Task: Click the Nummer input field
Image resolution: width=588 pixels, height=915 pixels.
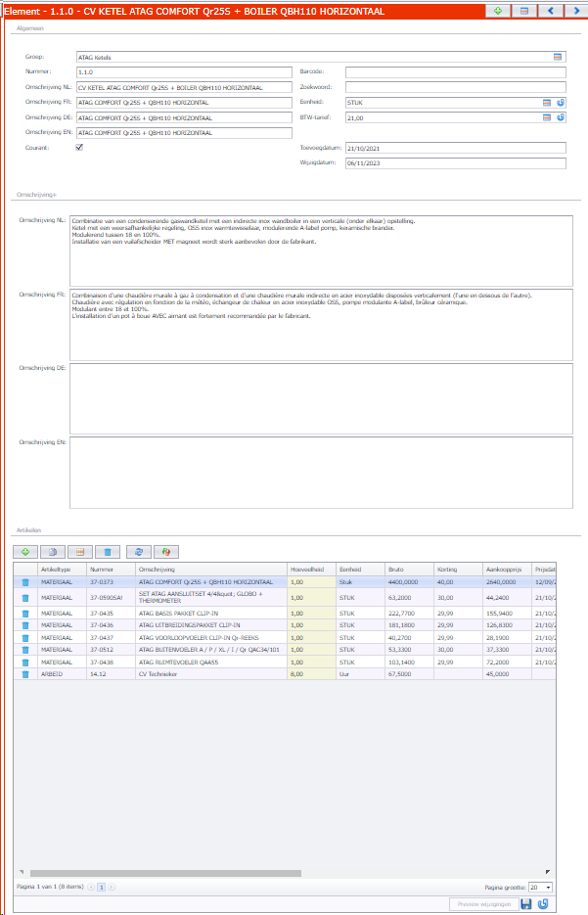Action: 184,71
